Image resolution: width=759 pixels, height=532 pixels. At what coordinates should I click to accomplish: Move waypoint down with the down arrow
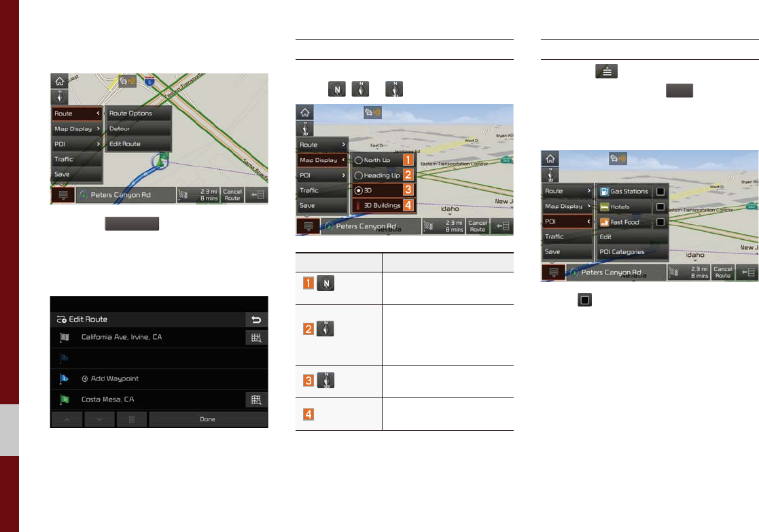[99, 419]
